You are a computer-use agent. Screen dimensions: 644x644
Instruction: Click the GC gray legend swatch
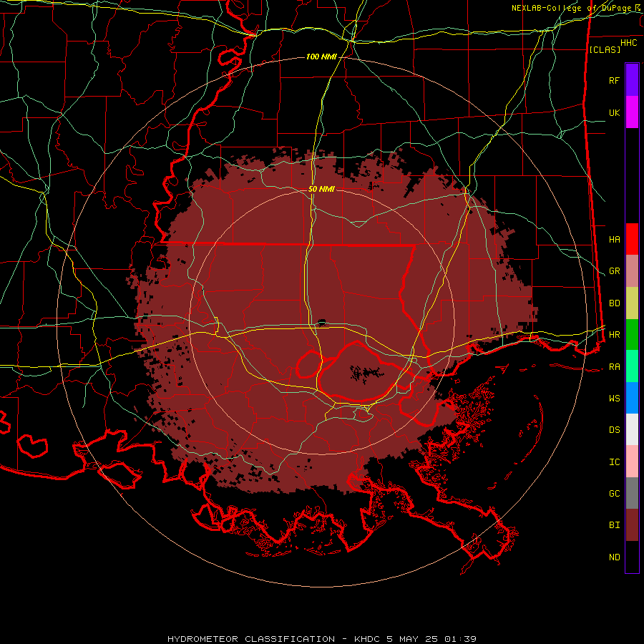(x=632, y=493)
